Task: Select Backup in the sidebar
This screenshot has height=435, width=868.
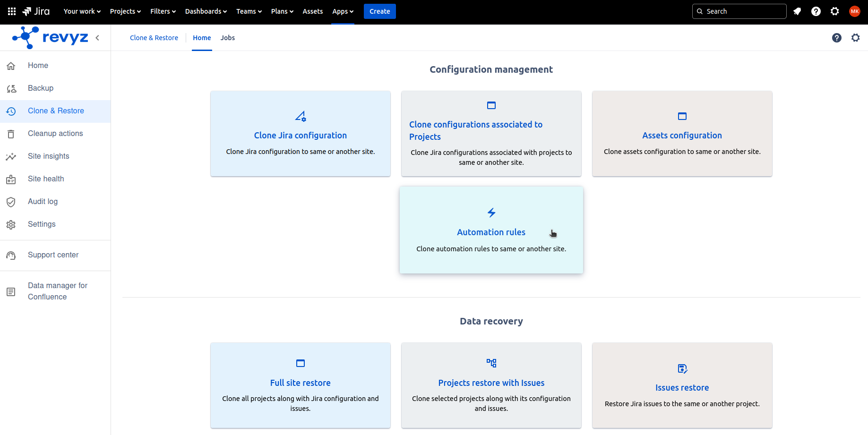Action: point(41,88)
